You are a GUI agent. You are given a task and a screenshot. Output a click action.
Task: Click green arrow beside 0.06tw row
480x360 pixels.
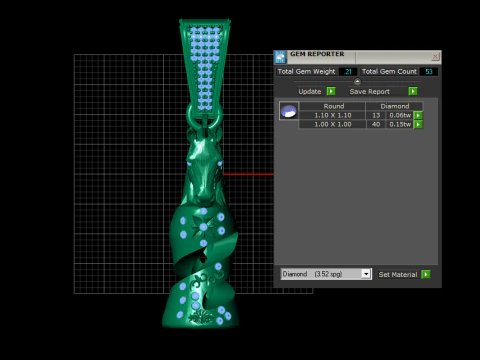[418, 115]
